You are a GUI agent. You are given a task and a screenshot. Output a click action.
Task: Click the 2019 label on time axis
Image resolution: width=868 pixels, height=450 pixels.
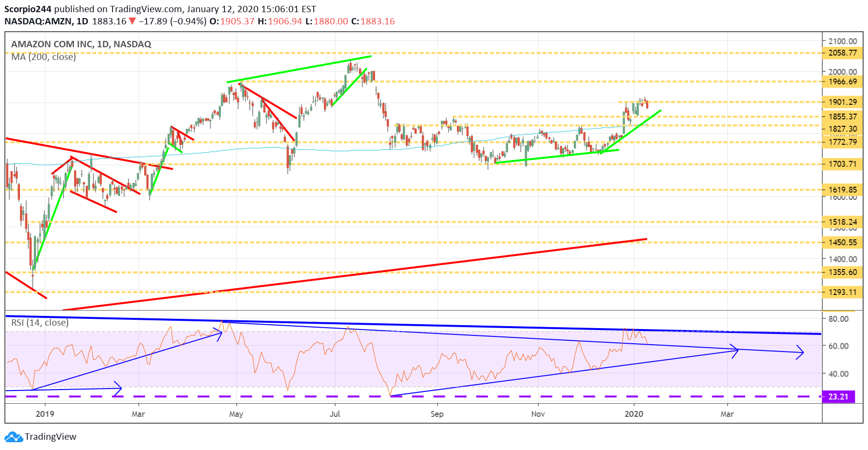(x=45, y=414)
